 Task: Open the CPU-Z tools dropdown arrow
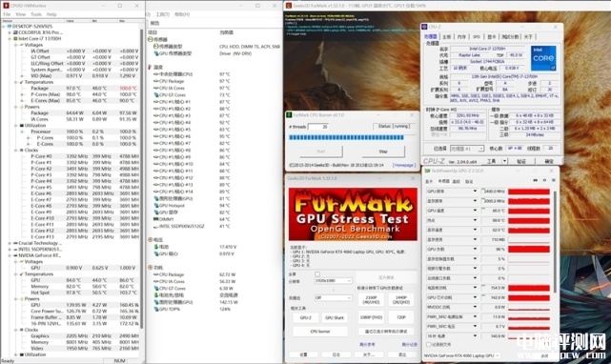pos(504,161)
